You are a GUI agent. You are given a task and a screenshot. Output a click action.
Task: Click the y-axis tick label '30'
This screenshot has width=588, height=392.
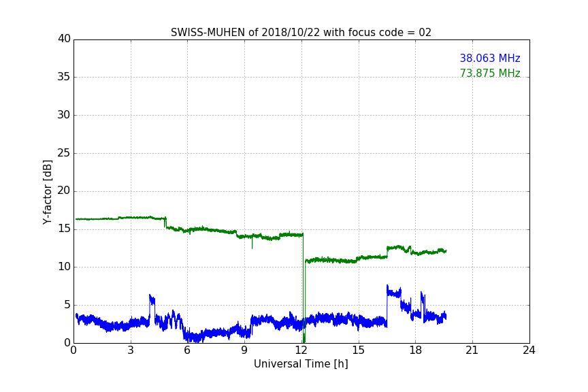pos(64,115)
